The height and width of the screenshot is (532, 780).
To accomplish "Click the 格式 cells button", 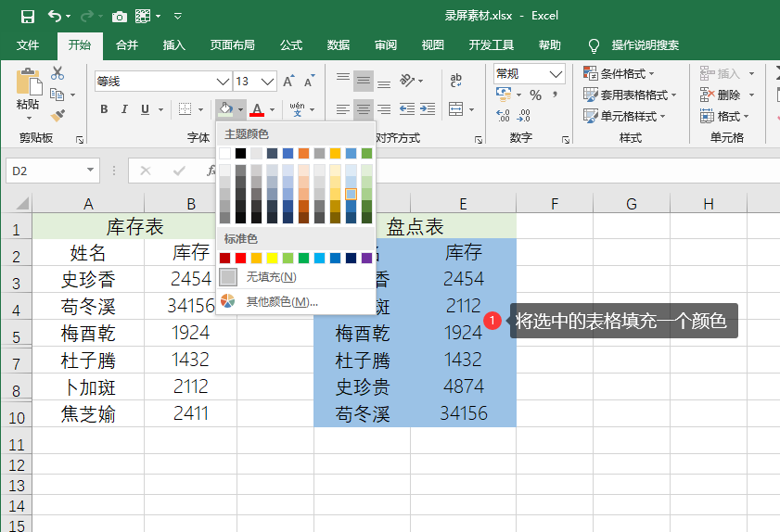I will pyautogui.click(x=724, y=116).
